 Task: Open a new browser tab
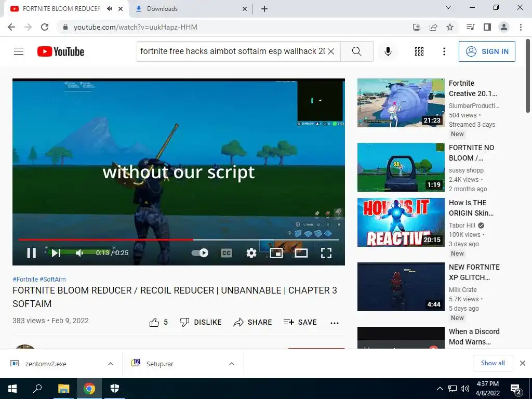pos(264,9)
